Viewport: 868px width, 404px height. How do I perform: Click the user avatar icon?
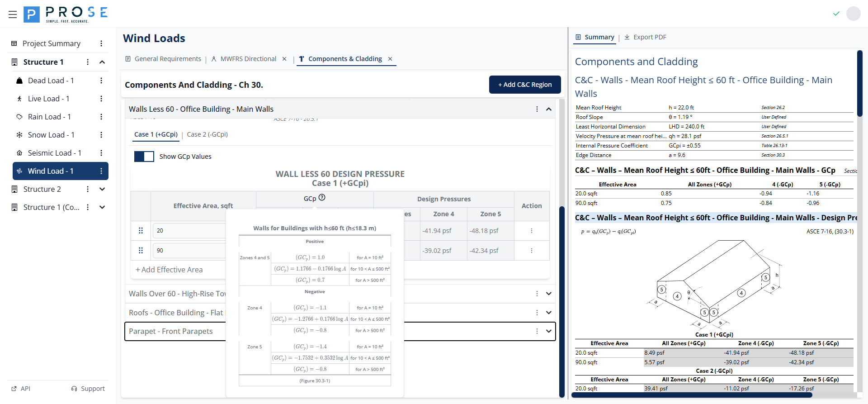(x=853, y=14)
